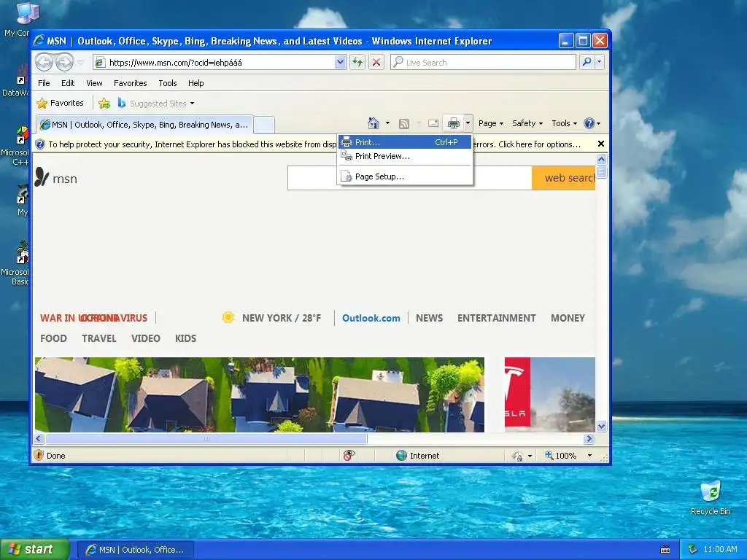Screen dimensions: 747x560
Task: Click the msn butterfly logo
Action: click(x=42, y=177)
